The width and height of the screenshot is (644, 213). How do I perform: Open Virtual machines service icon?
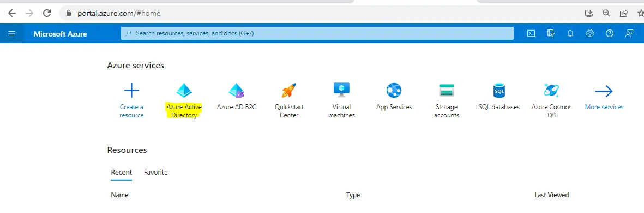tap(341, 90)
